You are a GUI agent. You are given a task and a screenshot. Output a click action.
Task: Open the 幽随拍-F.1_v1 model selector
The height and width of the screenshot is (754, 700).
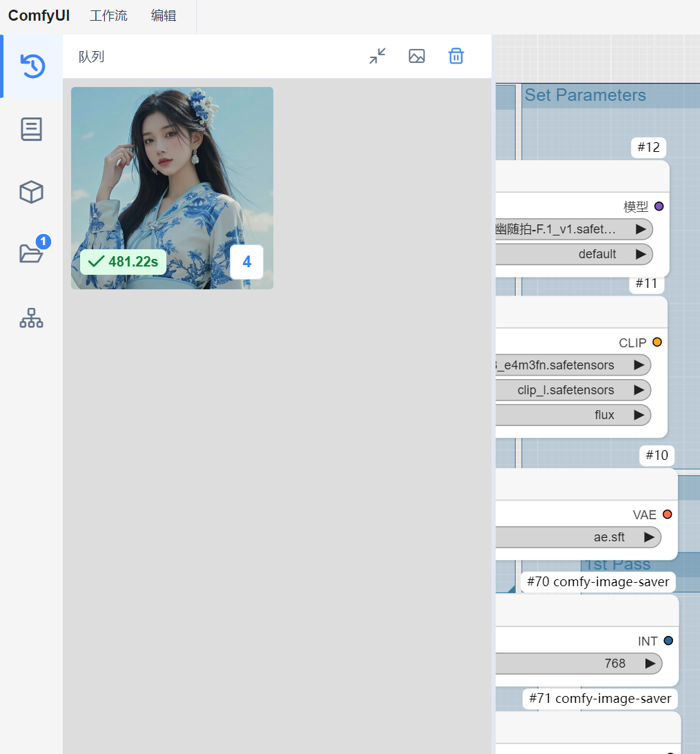[574, 229]
